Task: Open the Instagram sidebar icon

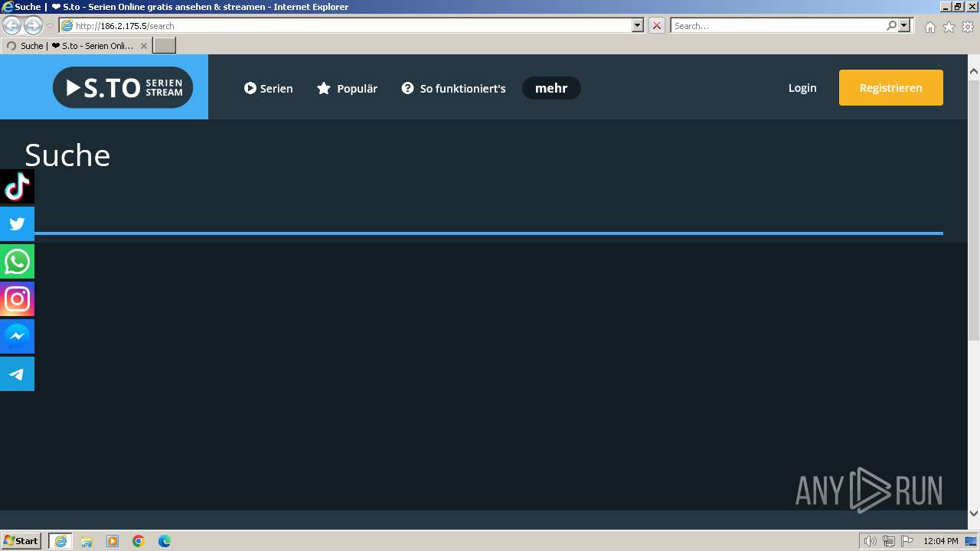Action: click(x=17, y=299)
